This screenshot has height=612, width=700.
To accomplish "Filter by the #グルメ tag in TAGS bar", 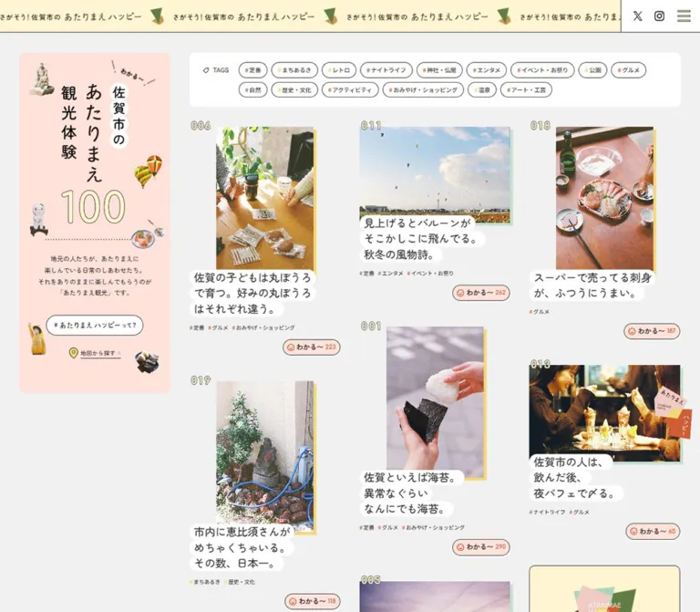I will pos(629,70).
